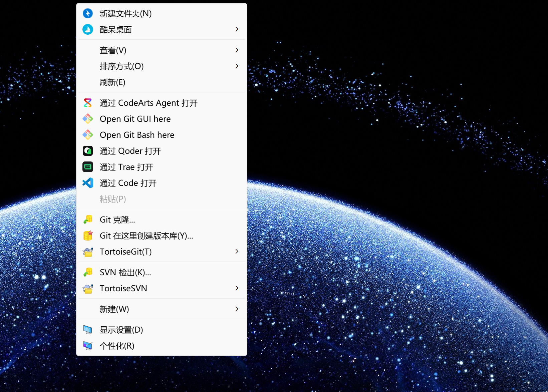
Task: Open 显示设置(D) entry text
Action: pos(121,330)
